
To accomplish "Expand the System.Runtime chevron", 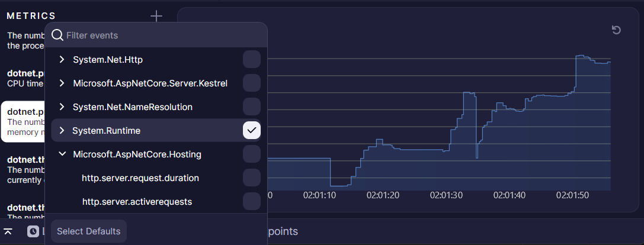I will point(62,130).
